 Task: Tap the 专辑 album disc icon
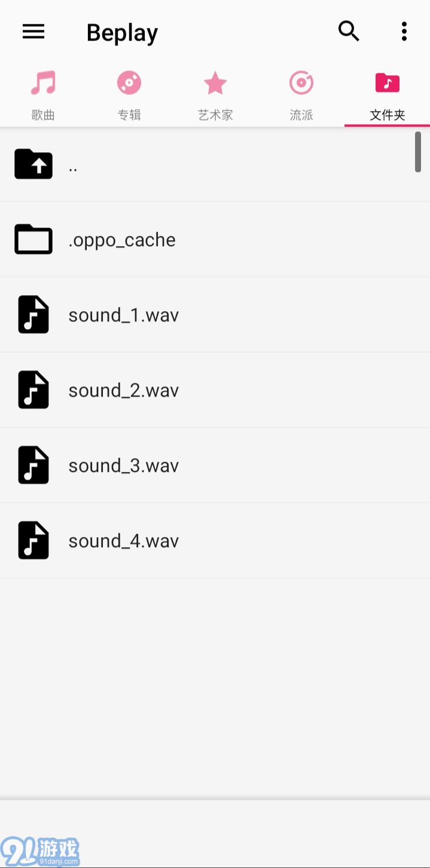(129, 83)
